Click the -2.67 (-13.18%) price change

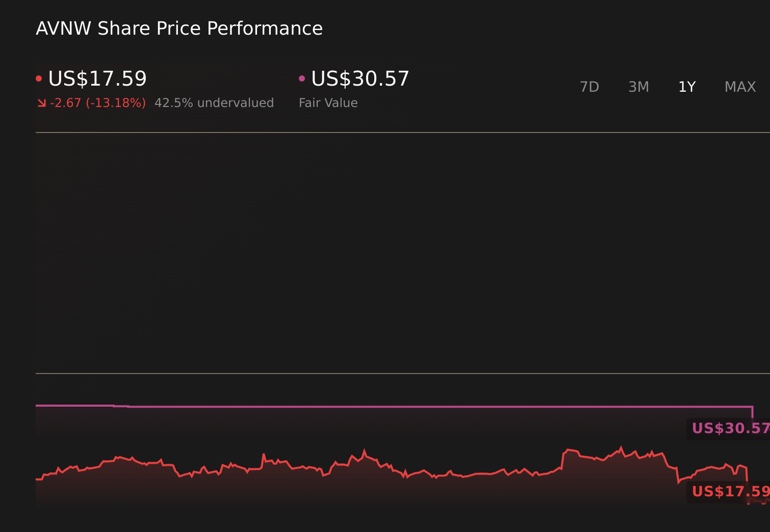pyautogui.click(x=98, y=103)
